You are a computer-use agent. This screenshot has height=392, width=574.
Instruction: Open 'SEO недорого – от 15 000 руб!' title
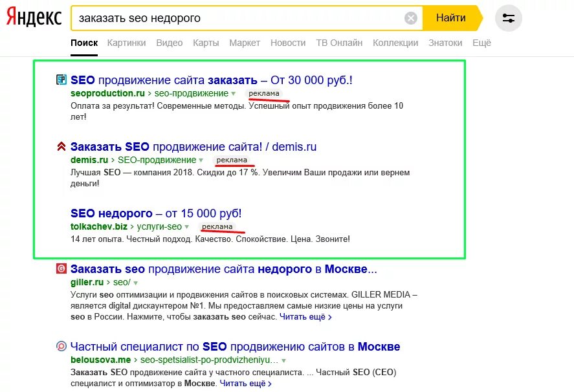(156, 213)
